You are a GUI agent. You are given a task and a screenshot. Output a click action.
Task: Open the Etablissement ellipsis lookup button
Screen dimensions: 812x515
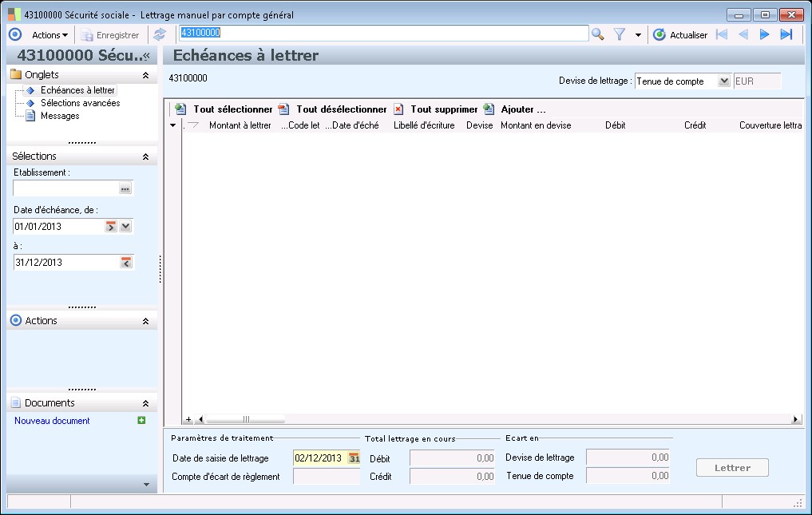(125, 188)
